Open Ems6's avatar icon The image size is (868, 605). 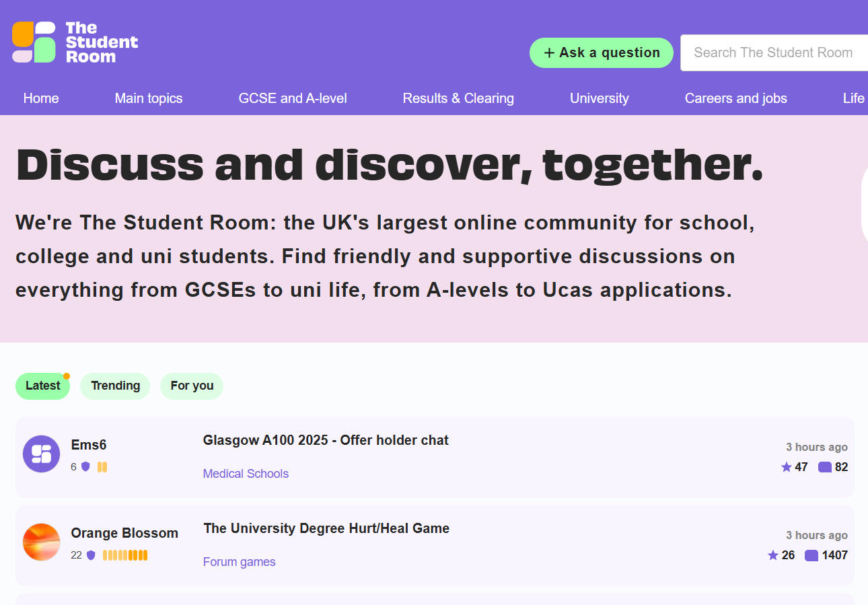[42, 454]
